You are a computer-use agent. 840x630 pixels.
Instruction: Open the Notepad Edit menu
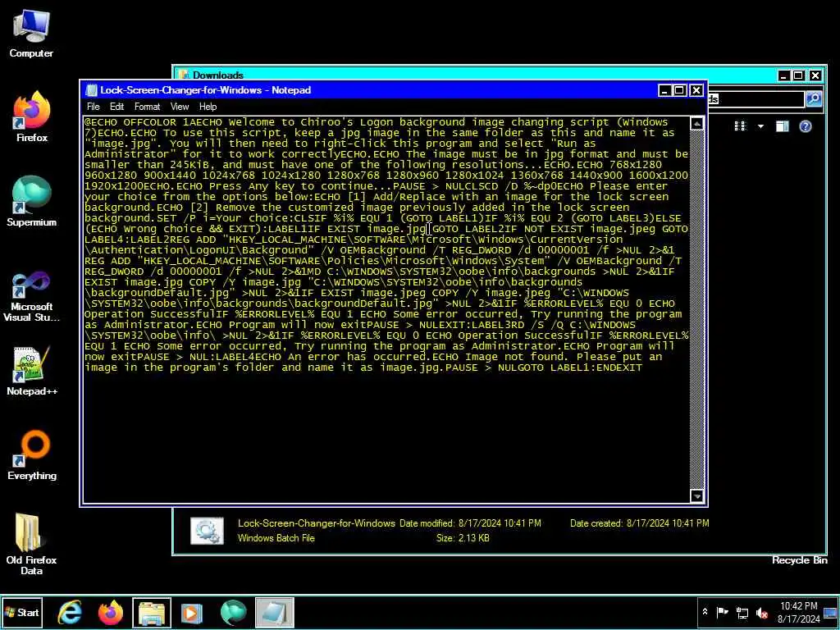(x=116, y=107)
